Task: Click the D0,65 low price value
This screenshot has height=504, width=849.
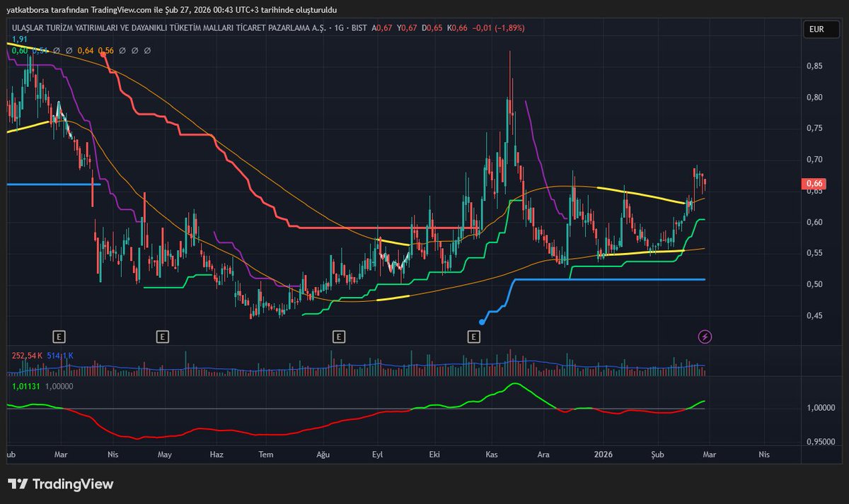Action: click(433, 28)
